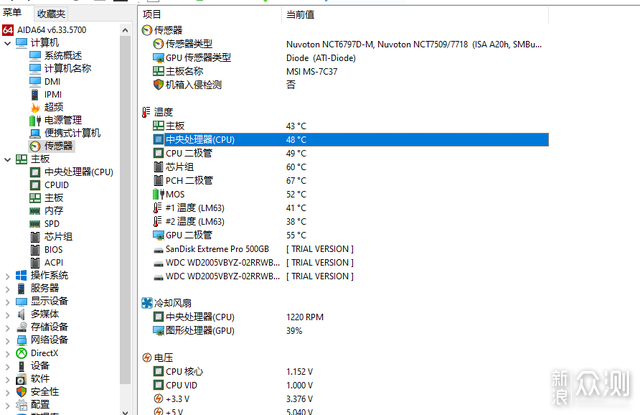Select the 安全性 shield icon
Screen dimensions: 640x415
pyautogui.click(x=21, y=392)
